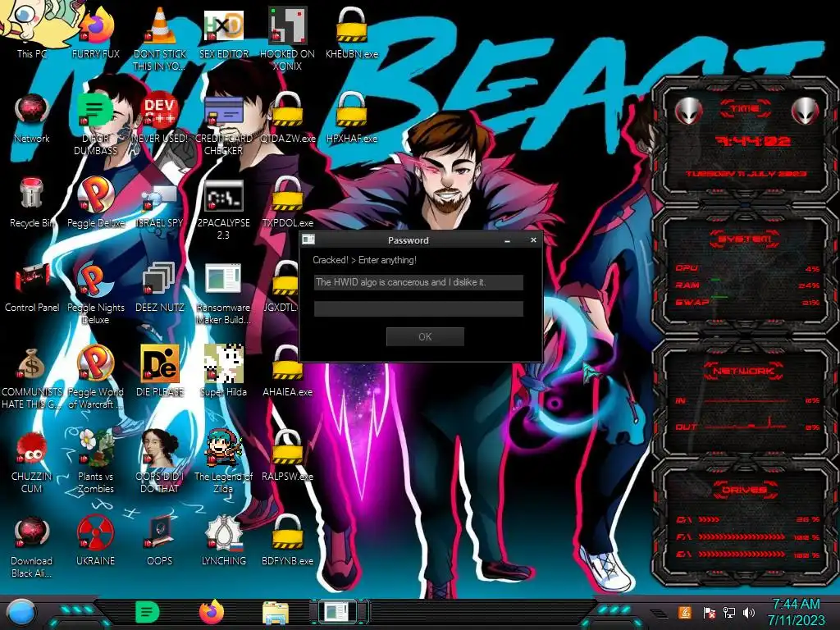Select the UKRAINE radiation icon
The width and height of the screenshot is (840, 630).
click(95, 540)
